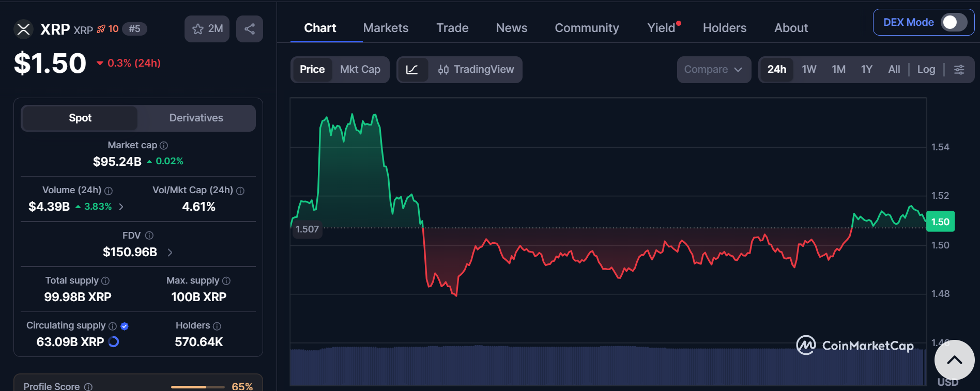Click the $1.50 headline price
This screenshot has width=980, height=391.
coord(50,64)
